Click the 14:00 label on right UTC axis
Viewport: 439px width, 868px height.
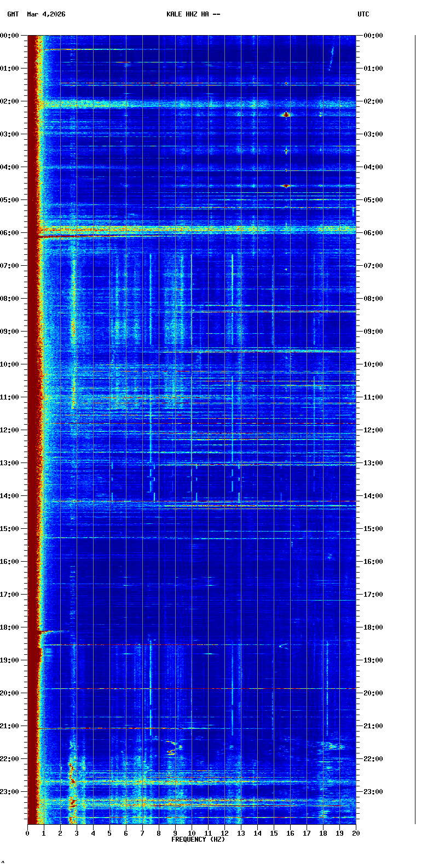tap(373, 496)
